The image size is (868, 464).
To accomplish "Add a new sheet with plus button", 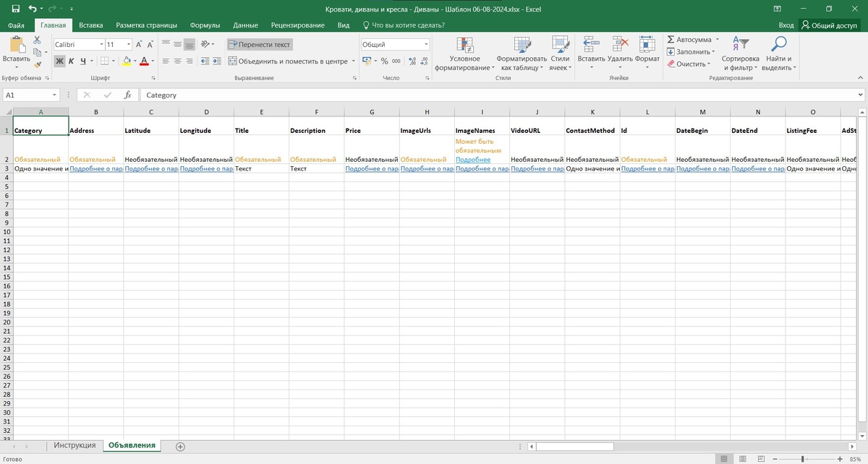I will point(180,446).
